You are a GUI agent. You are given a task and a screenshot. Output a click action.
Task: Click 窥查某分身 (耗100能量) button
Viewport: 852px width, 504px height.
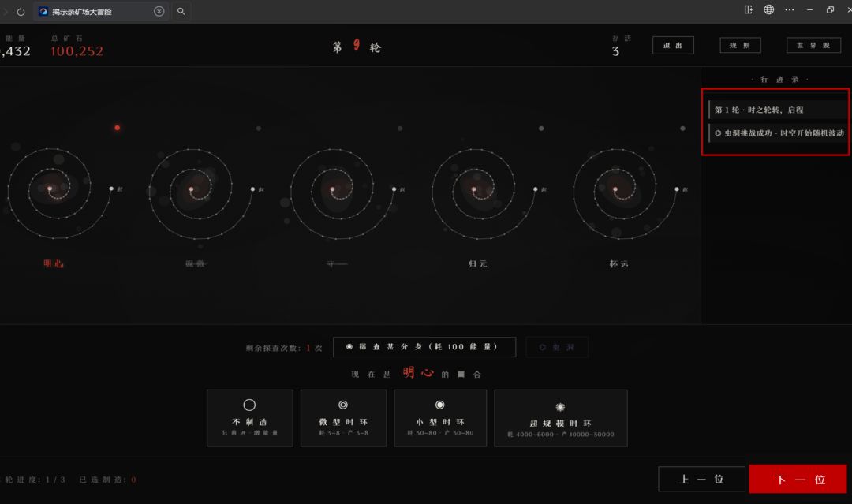pos(424,347)
